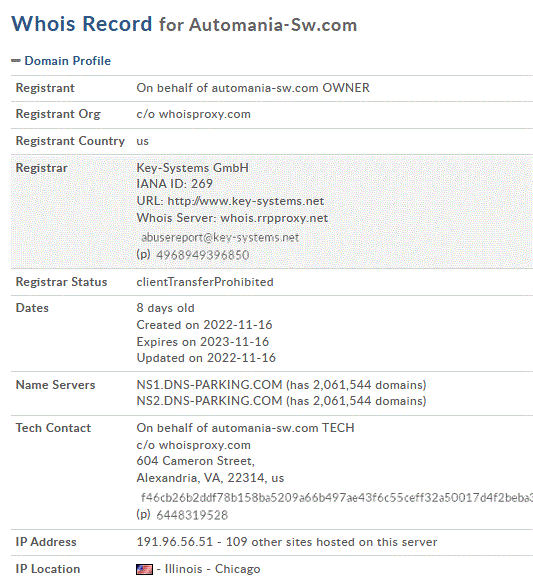Click the 604 Cameron Street address line

click(x=195, y=461)
